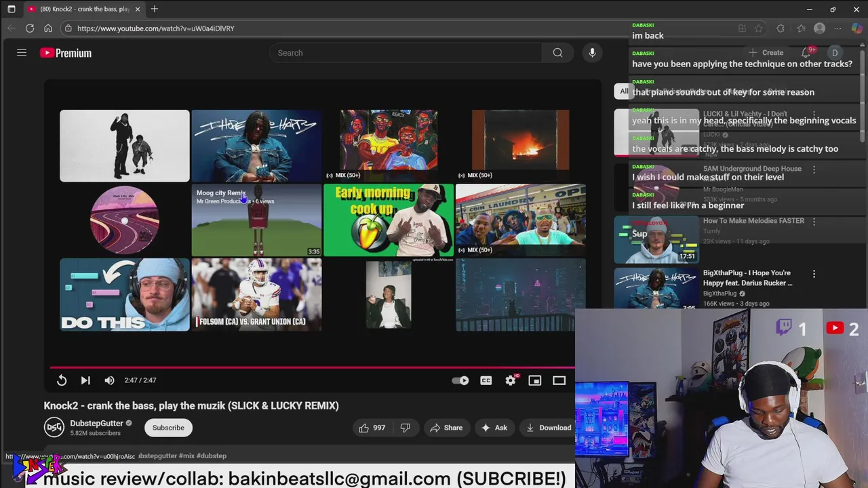
Task: Toggle closed captions CC button
Action: (x=486, y=380)
